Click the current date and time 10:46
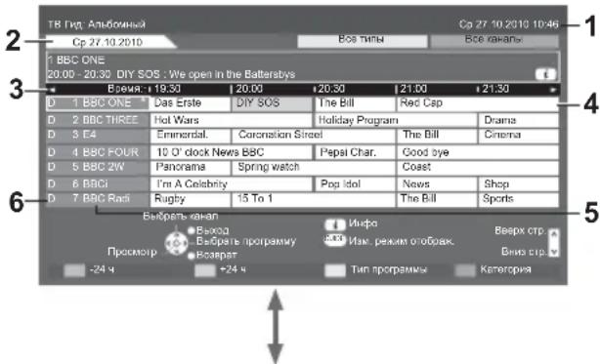 point(508,24)
